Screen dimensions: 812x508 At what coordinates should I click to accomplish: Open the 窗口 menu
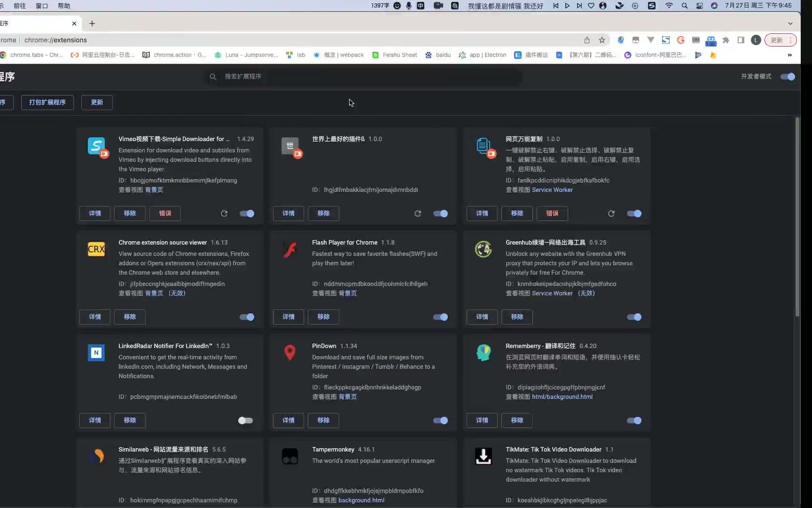(42, 6)
